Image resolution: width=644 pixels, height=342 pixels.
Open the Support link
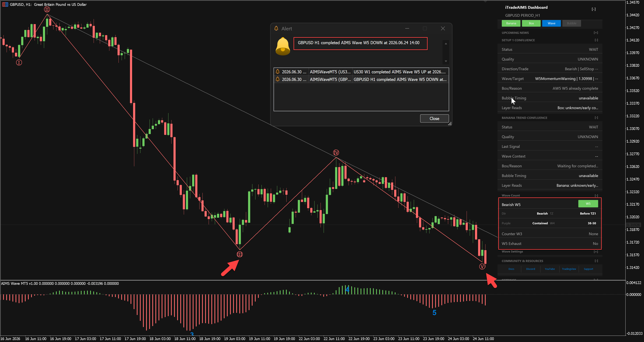pyautogui.click(x=588, y=269)
